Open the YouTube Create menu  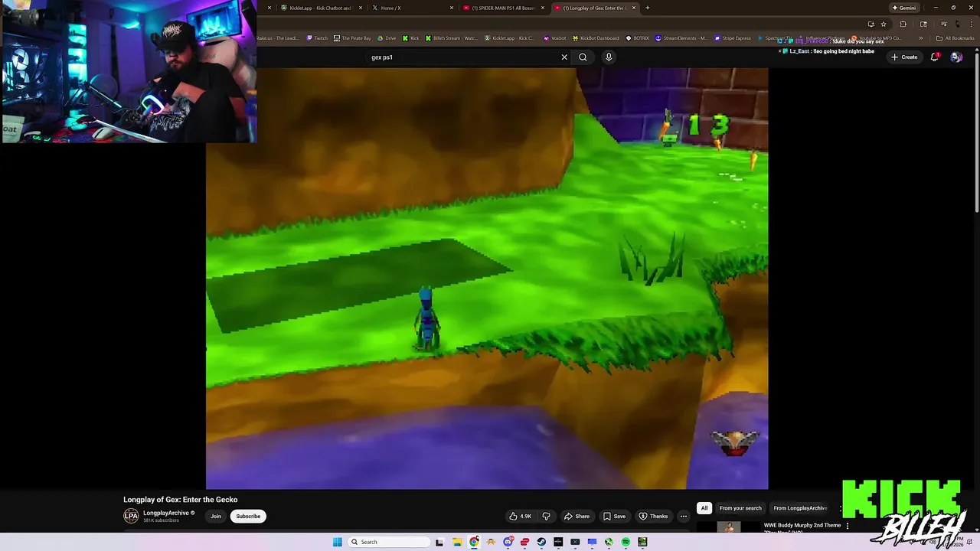point(904,57)
